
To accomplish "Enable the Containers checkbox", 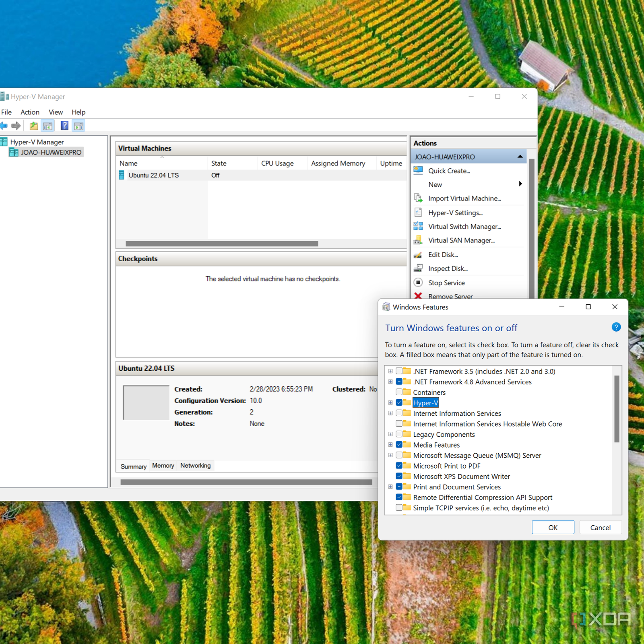I will pyautogui.click(x=399, y=392).
